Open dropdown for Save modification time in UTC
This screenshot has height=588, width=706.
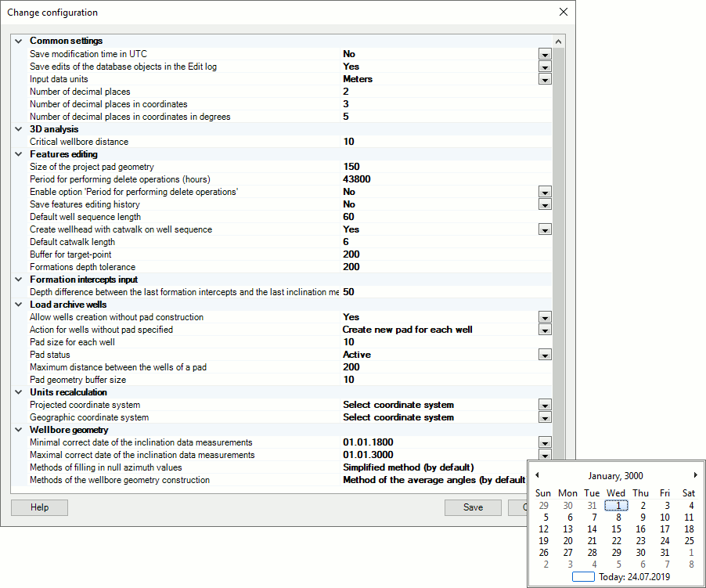pos(545,55)
